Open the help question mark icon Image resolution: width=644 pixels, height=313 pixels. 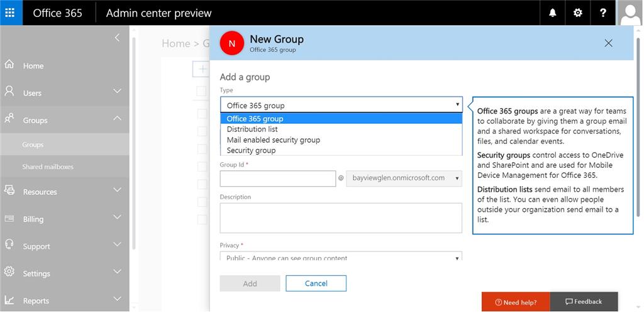[x=602, y=13]
